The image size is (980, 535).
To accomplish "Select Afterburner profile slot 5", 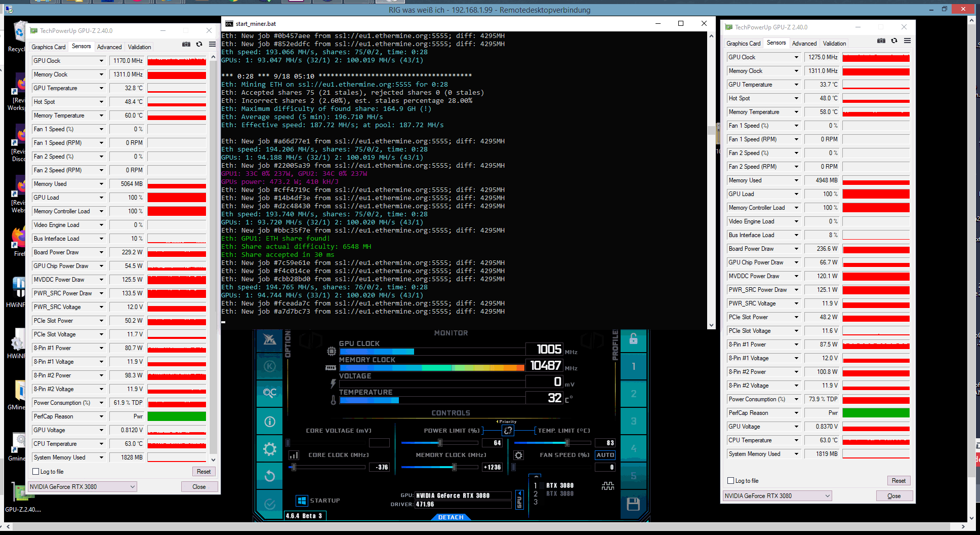I will pos(633,476).
